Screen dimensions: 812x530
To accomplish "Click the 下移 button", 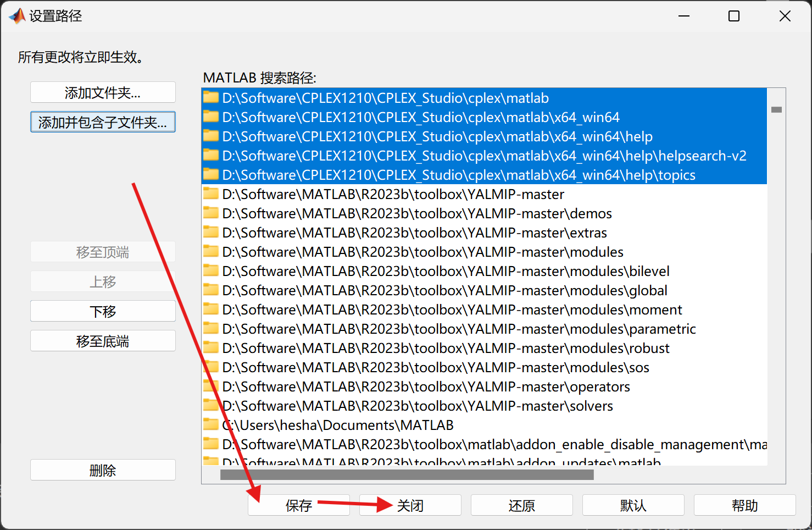I will tap(103, 311).
